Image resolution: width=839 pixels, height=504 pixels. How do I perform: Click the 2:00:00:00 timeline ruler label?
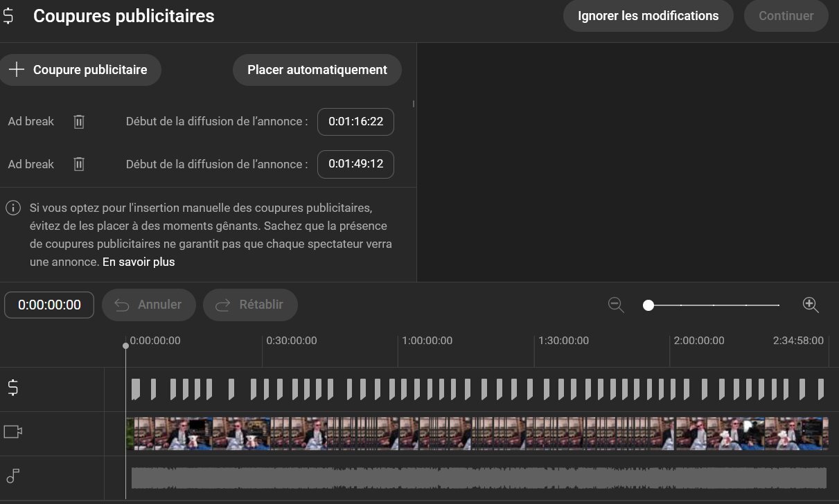(699, 341)
